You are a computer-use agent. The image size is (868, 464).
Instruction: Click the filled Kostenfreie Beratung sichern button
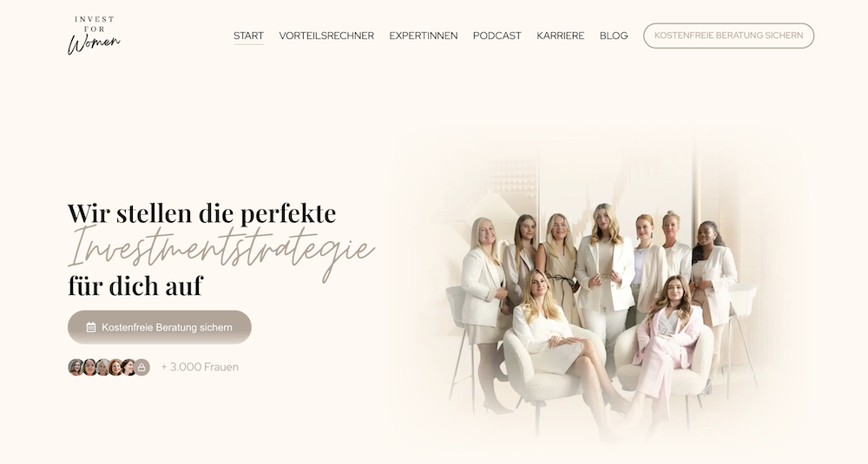click(160, 327)
